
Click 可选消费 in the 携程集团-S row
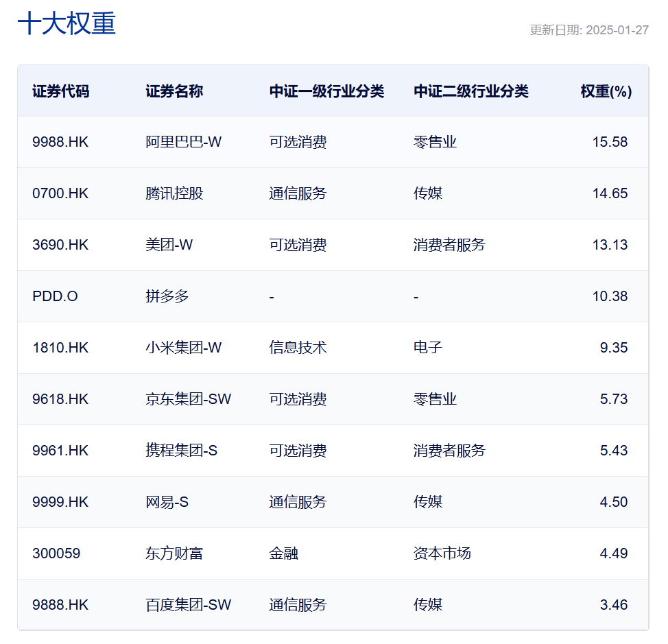[298, 451]
